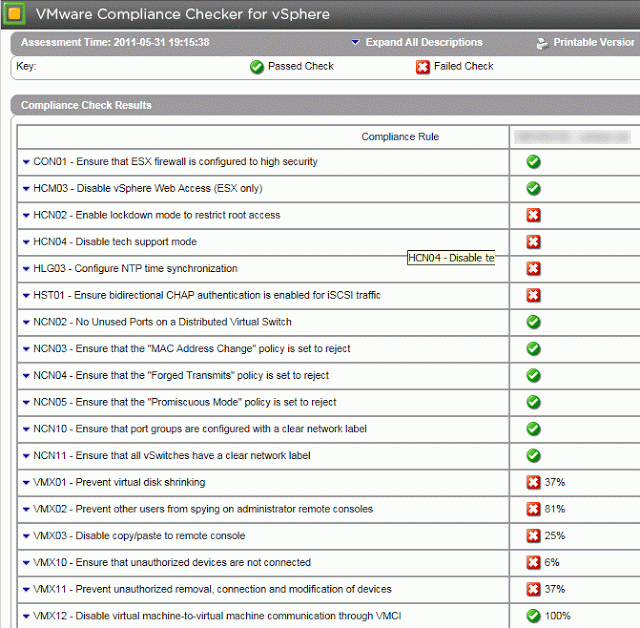Click the red failed status for HCN02
The width and height of the screenshot is (640, 628).
[533, 215]
